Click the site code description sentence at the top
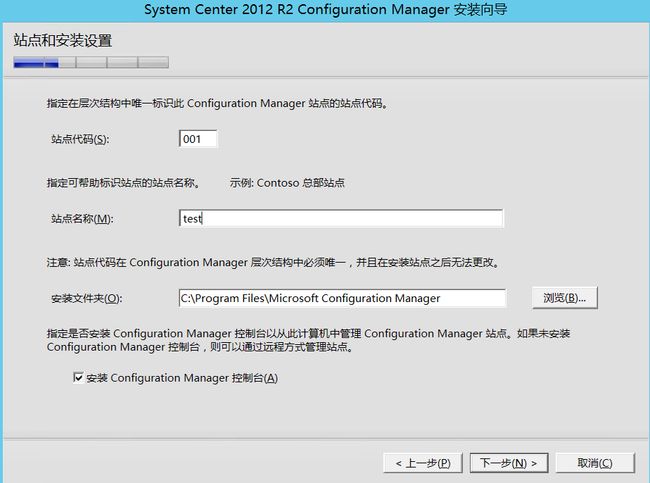650x483 pixels. click(x=218, y=103)
